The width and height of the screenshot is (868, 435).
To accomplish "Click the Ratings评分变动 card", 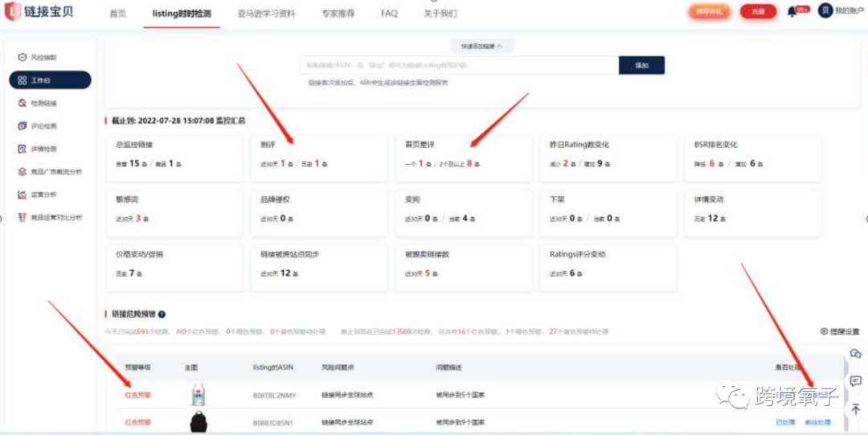I will pos(608,268).
